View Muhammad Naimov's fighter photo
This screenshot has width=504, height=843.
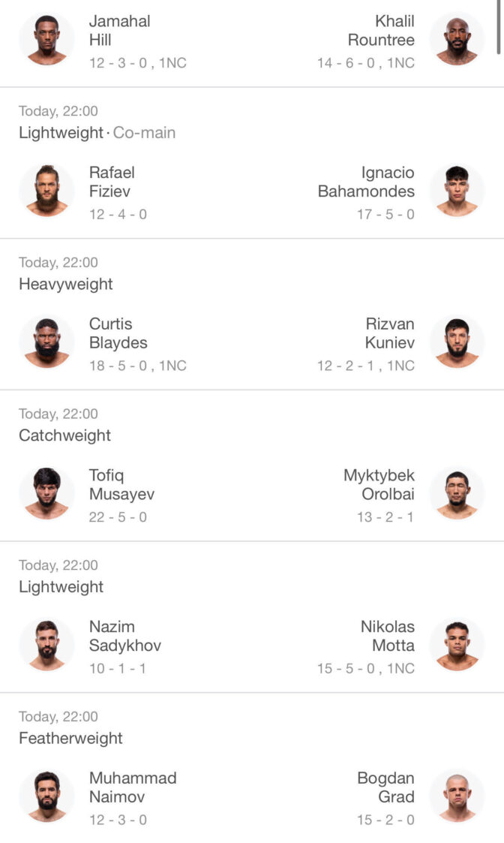(46, 796)
